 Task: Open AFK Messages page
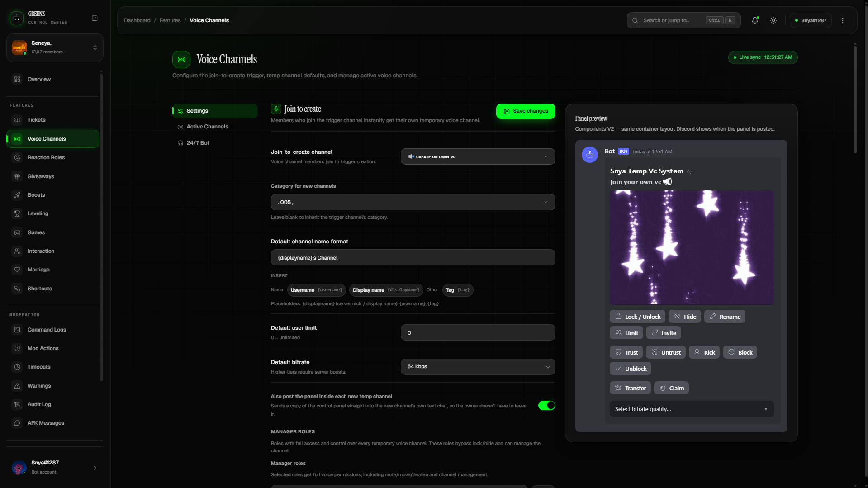pyautogui.click(x=53, y=423)
